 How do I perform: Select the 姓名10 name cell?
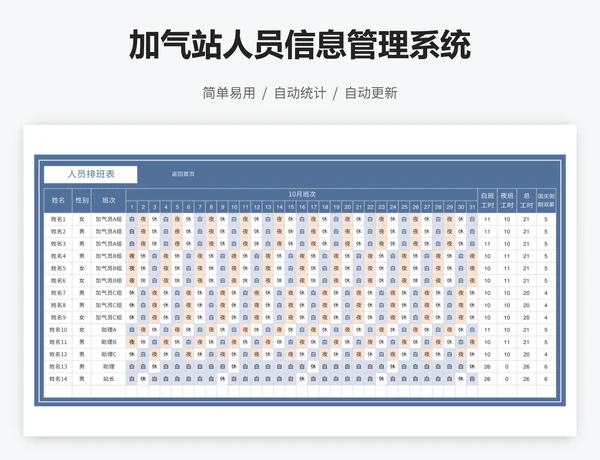click(58, 330)
